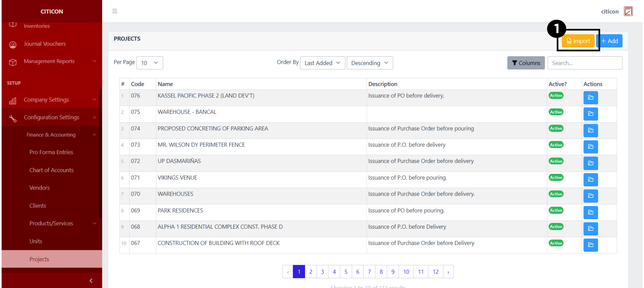The width and height of the screenshot is (644, 288).
Task: Click the citicon user avatar icon
Action: tap(628, 12)
